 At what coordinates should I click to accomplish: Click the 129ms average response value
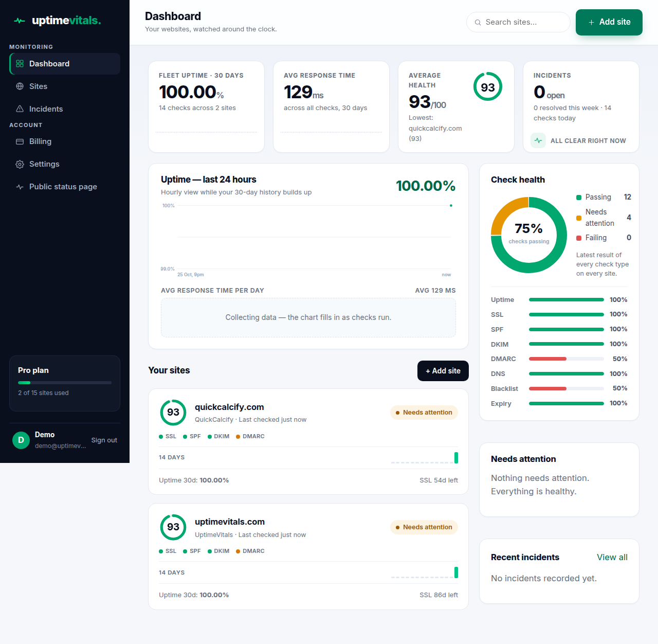click(303, 92)
